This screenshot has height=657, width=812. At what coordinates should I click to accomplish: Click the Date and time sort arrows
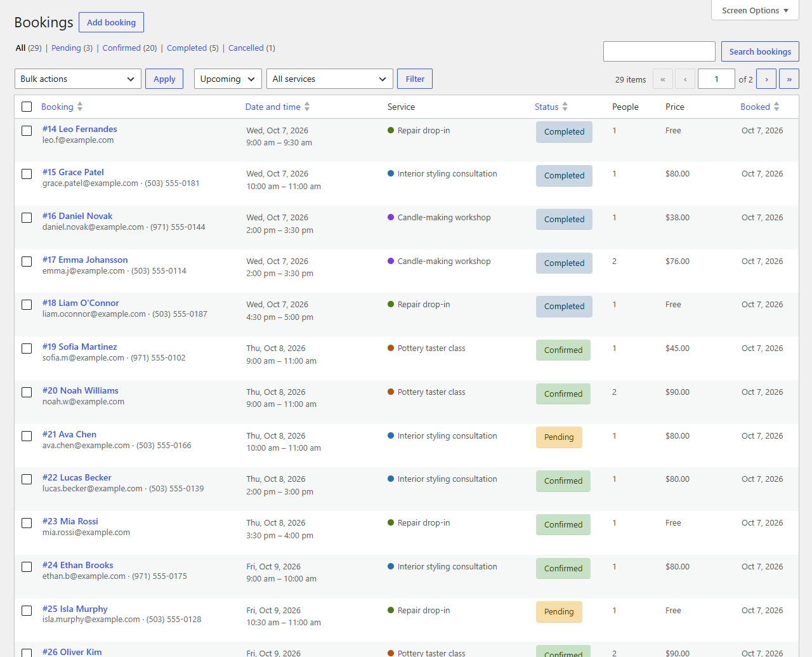point(307,107)
